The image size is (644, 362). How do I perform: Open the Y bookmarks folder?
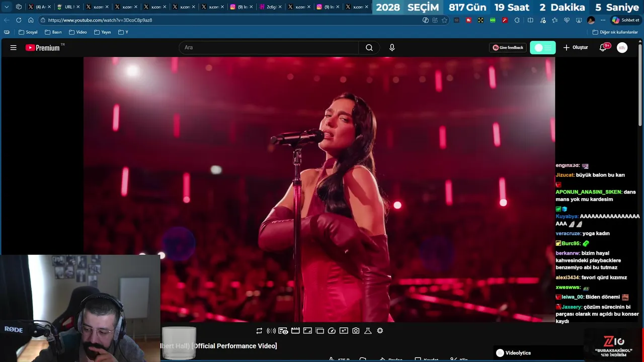(x=123, y=32)
